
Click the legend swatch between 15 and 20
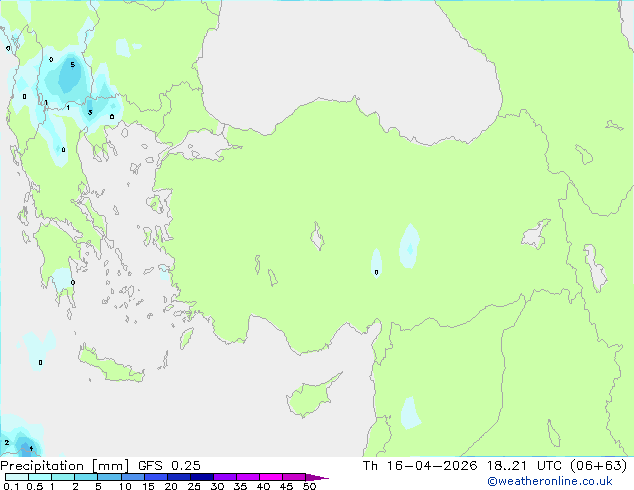click(156, 477)
